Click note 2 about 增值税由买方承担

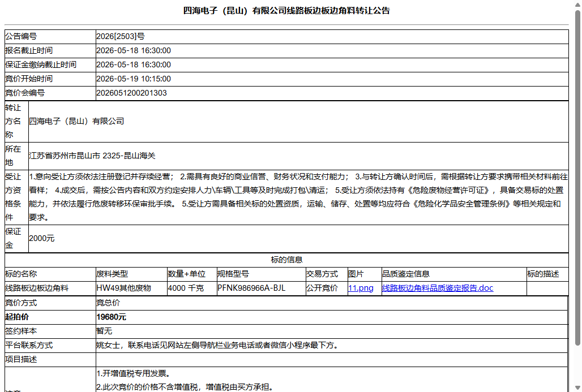185,387
